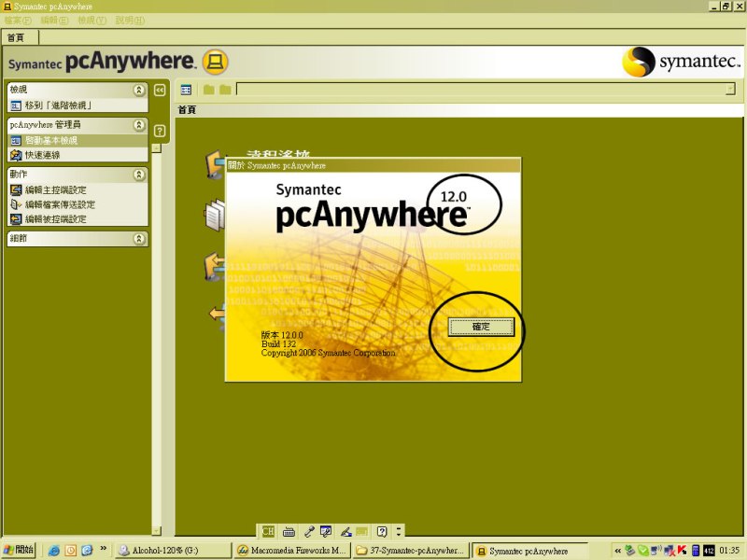Switch to 37-Symantec-pcAnywher... folder window
The image size is (747, 560).
point(411,551)
